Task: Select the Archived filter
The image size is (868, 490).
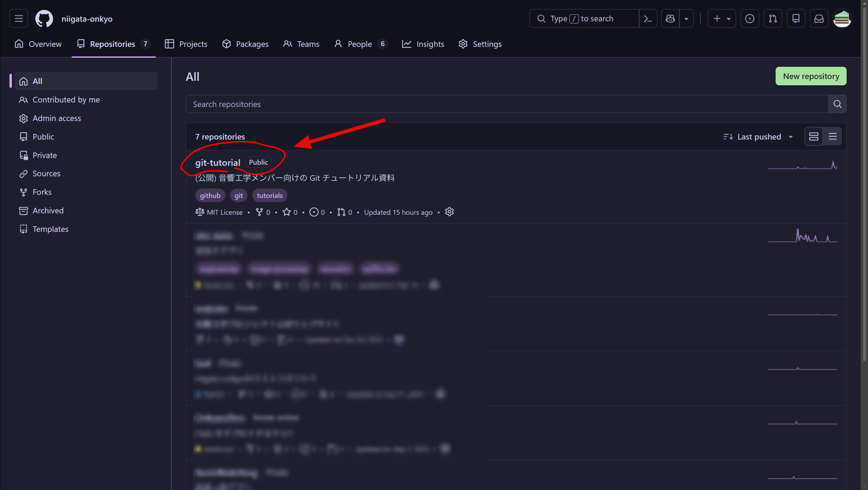Action: click(86, 211)
